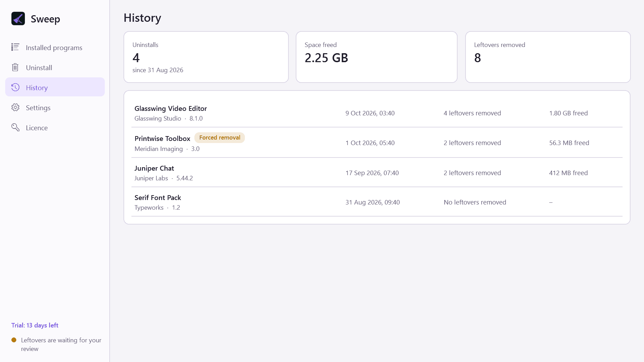Open the Settings menu item
Viewport: 644px width, 362px height.
[55, 108]
